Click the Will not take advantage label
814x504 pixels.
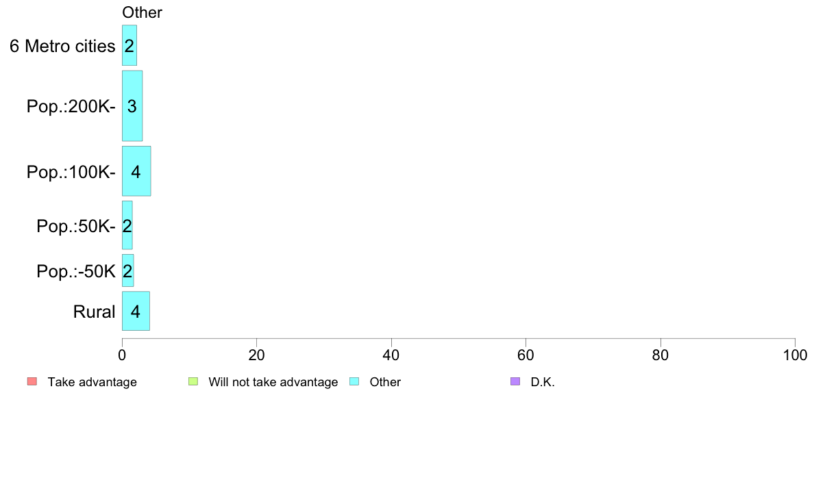(273, 382)
